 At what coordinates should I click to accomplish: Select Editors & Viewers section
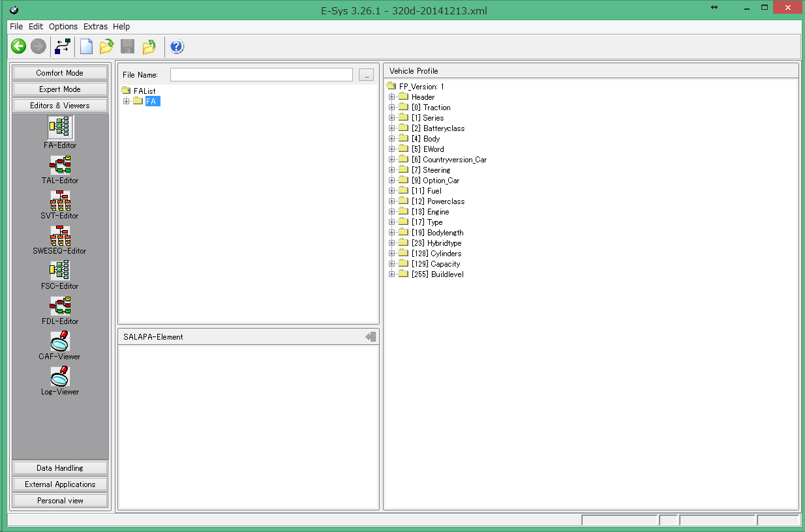pyautogui.click(x=60, y=106)
